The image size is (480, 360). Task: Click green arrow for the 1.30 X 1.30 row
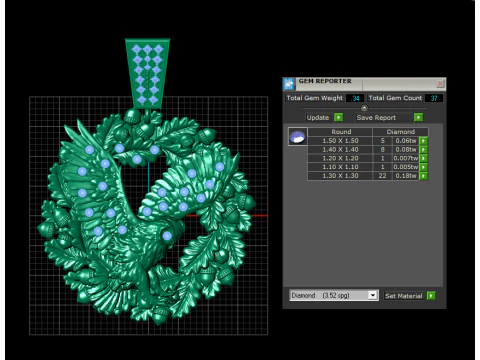click(423, 176)
